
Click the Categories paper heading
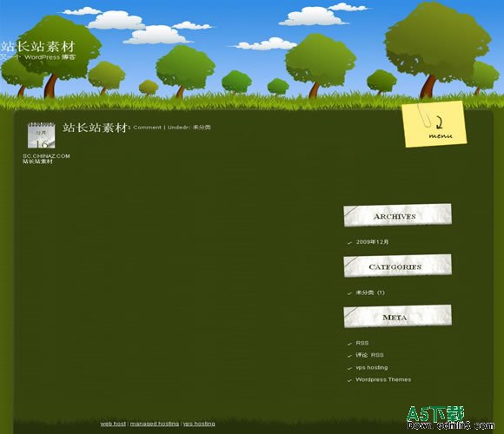[398, 266]
